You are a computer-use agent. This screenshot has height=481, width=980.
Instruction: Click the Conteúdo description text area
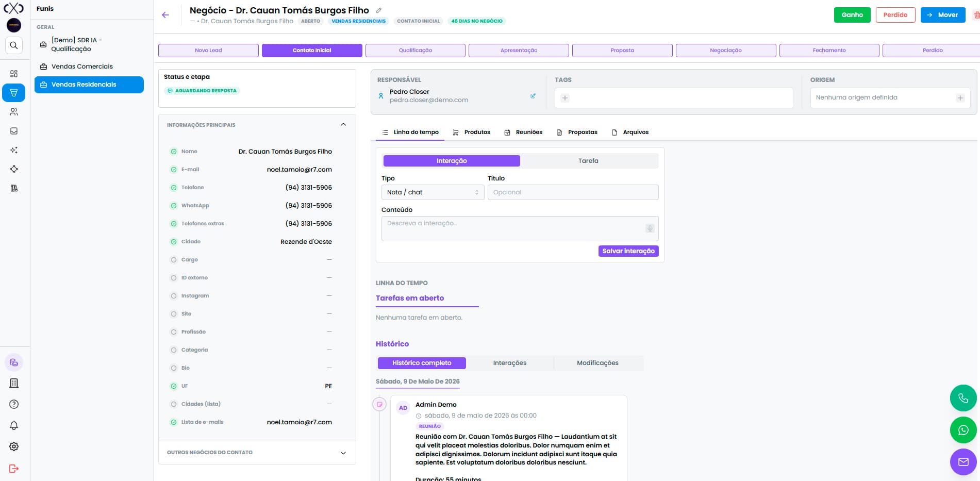coord(520,228)
